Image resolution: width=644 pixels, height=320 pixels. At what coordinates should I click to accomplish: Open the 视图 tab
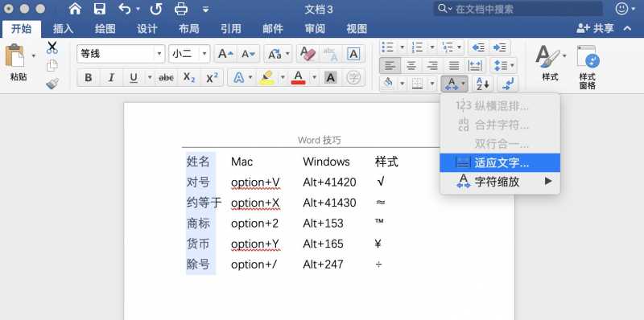click(x=357, y=29)
